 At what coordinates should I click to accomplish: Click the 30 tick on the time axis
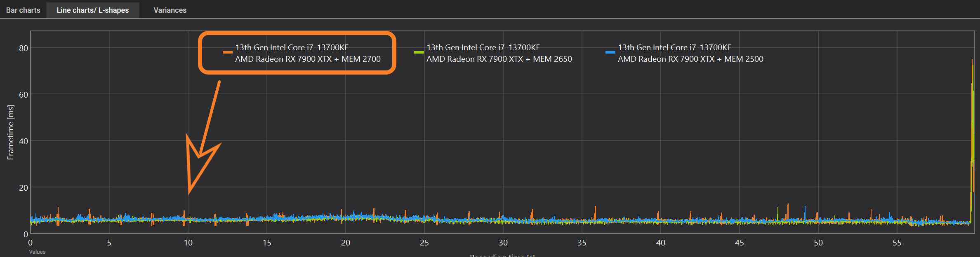click(x=503, y=243)
